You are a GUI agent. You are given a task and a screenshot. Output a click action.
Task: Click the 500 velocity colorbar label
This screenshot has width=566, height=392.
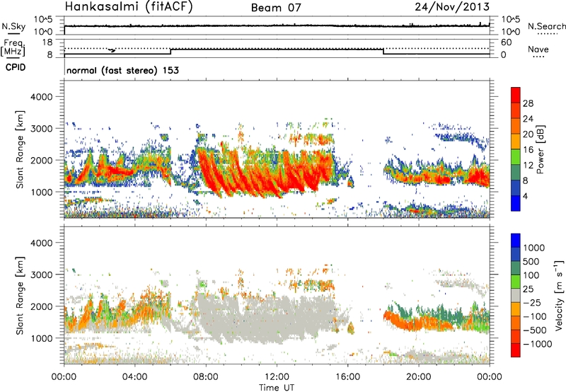click(x=531, y=262)
